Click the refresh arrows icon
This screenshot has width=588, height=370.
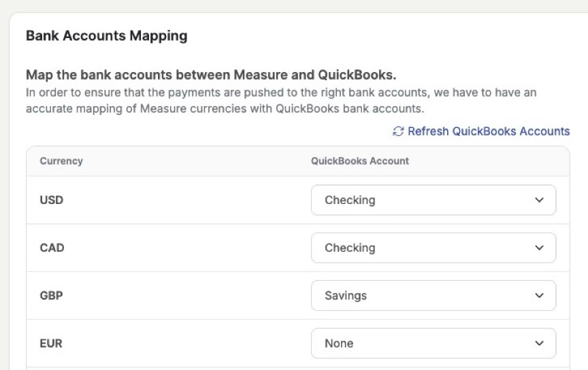(398, 131)
